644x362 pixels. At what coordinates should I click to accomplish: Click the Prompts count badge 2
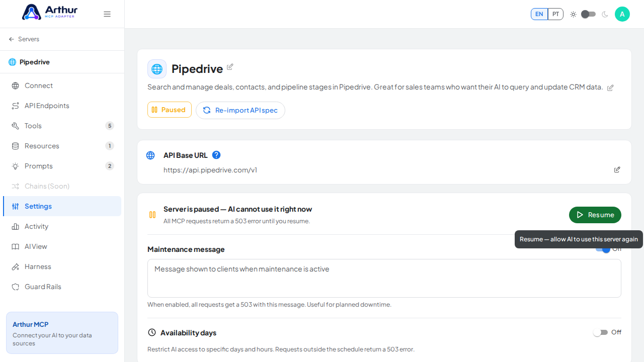[110, 166]
